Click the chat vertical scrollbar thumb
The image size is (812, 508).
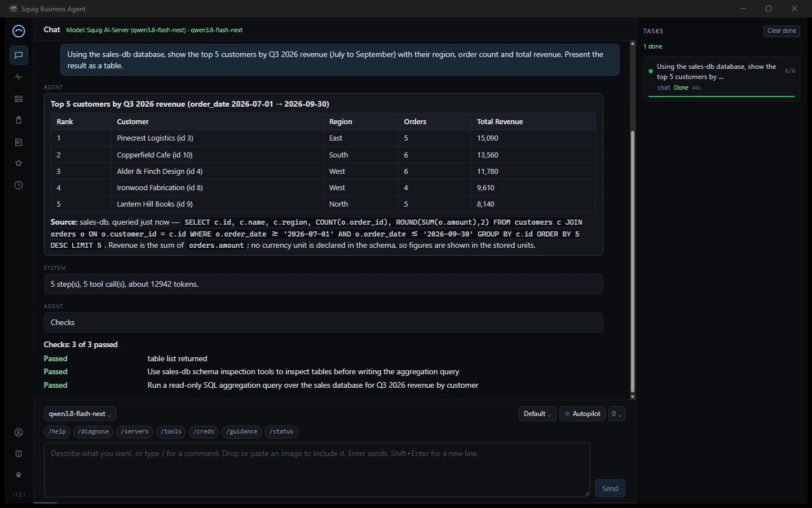coord(632,262)
